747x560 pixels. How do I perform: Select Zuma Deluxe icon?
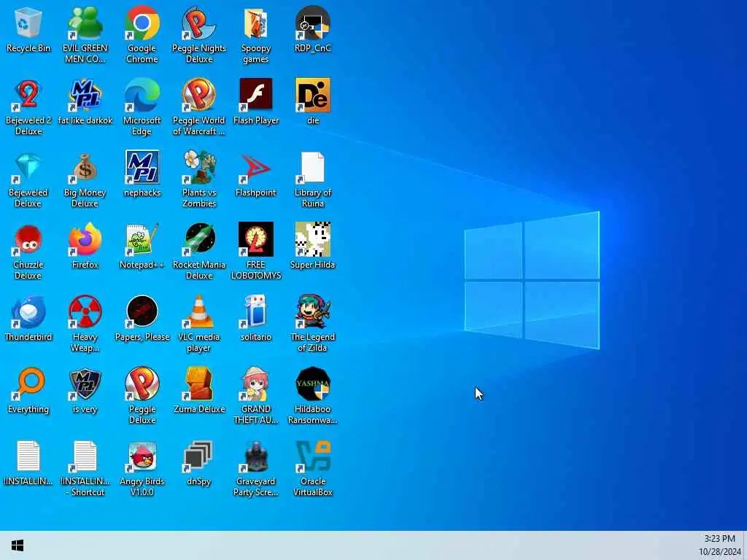(198, 384)
